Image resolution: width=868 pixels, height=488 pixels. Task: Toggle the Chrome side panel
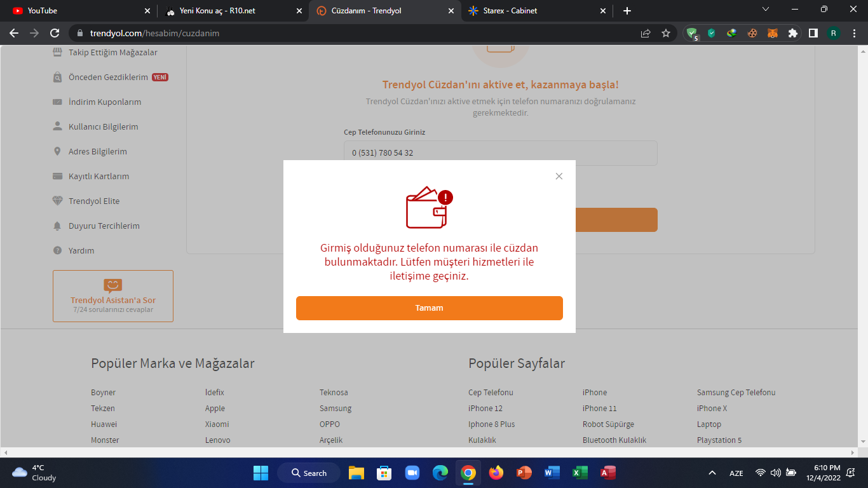pos(813,33)
